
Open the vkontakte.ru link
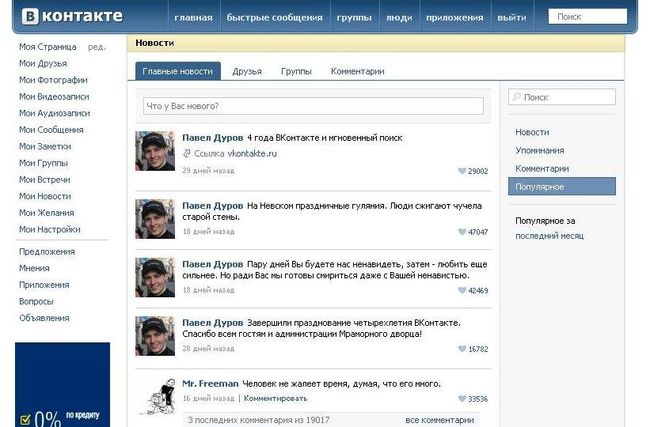click(x=252, y=154)
